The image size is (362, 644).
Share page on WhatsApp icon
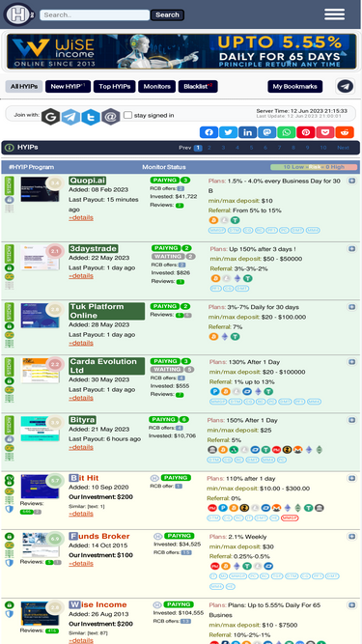pos(286,132)
